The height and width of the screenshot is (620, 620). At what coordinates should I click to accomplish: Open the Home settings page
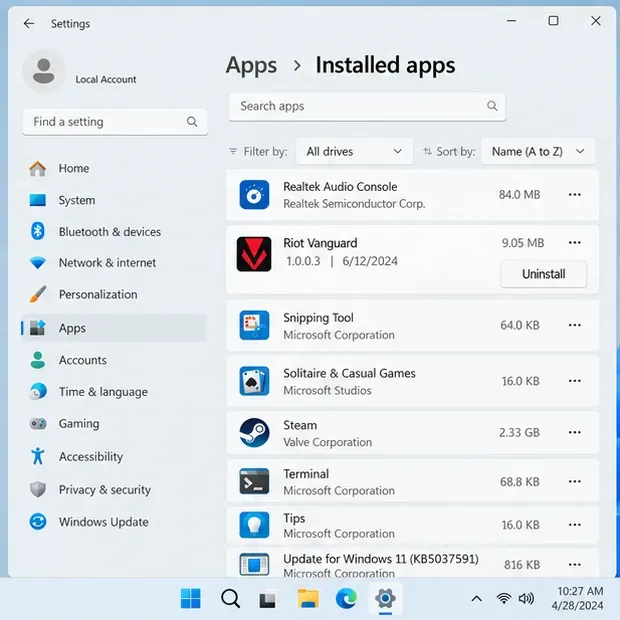[x=113, y=168]
